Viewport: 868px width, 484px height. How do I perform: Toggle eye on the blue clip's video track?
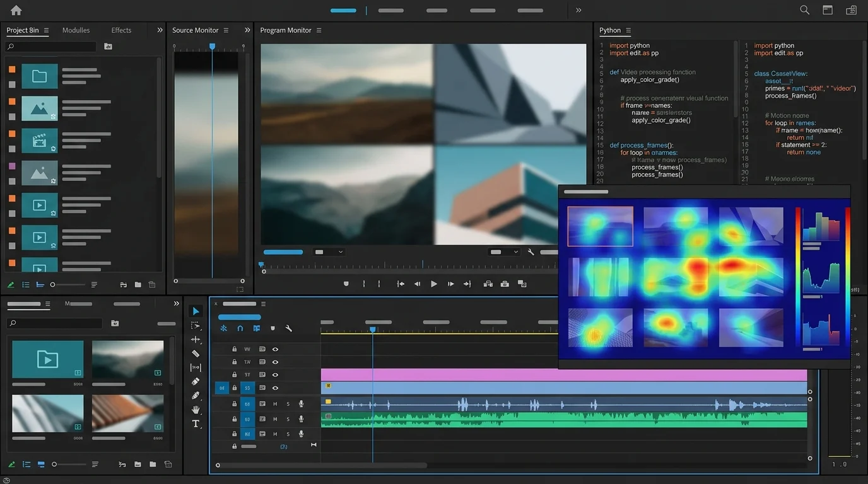(x=275, y=388)
